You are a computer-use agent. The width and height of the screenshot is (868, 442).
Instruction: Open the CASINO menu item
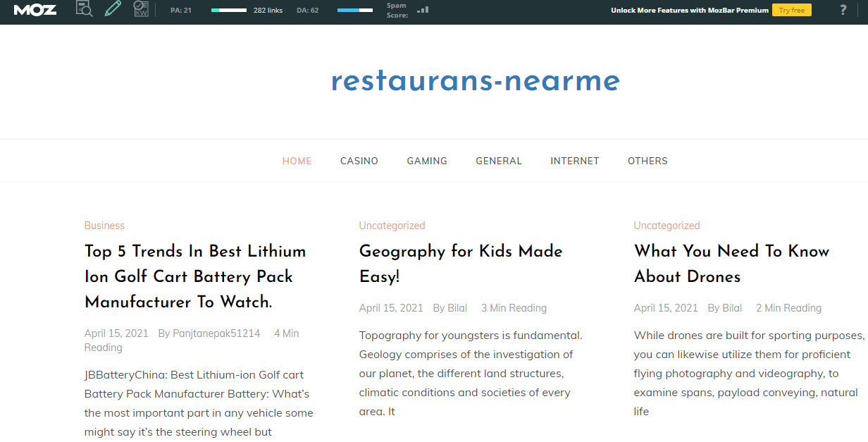tap(359, 161)
